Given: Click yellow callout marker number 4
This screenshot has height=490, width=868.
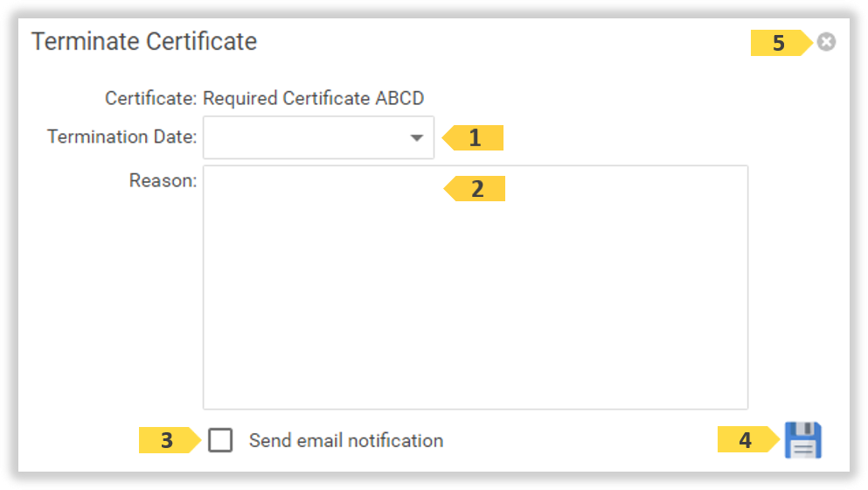Looking at the screenshot, I should pos(746,441).
